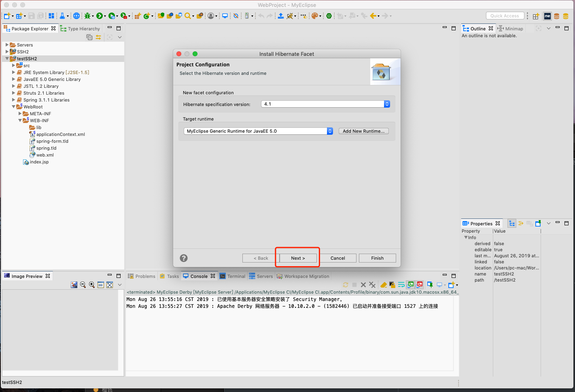Select index.jsp in Package Explorer
The width and height of the screenshot is (575, 392).
point(39,162)
